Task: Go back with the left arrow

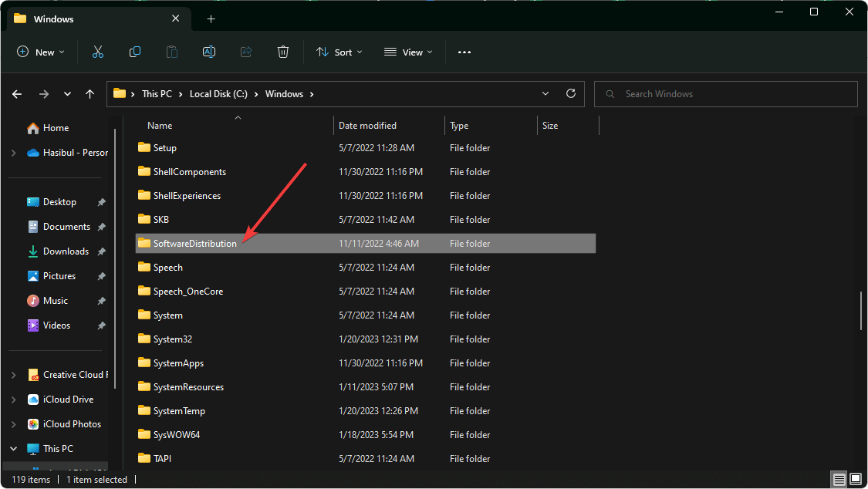Action: (x=17, y=94)
